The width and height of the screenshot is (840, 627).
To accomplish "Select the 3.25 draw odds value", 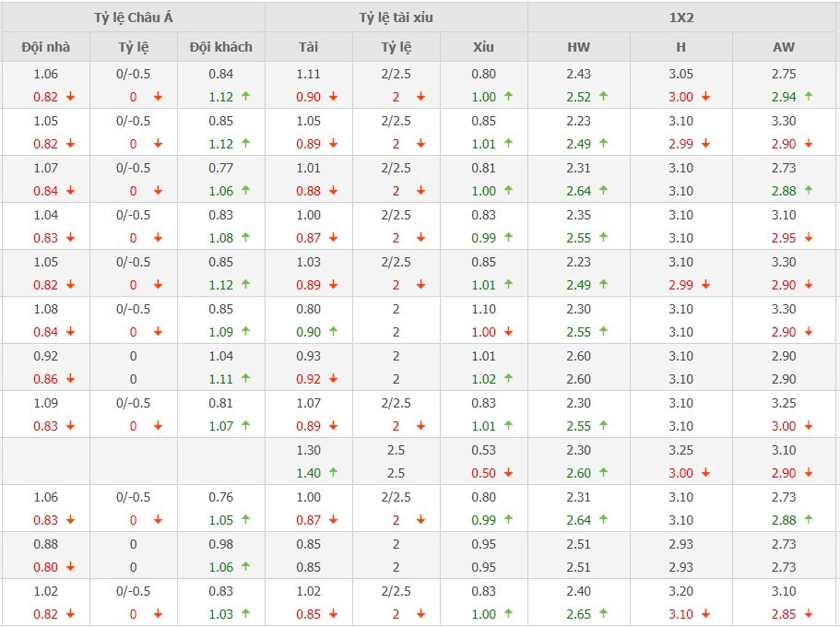I will (681, 450).
